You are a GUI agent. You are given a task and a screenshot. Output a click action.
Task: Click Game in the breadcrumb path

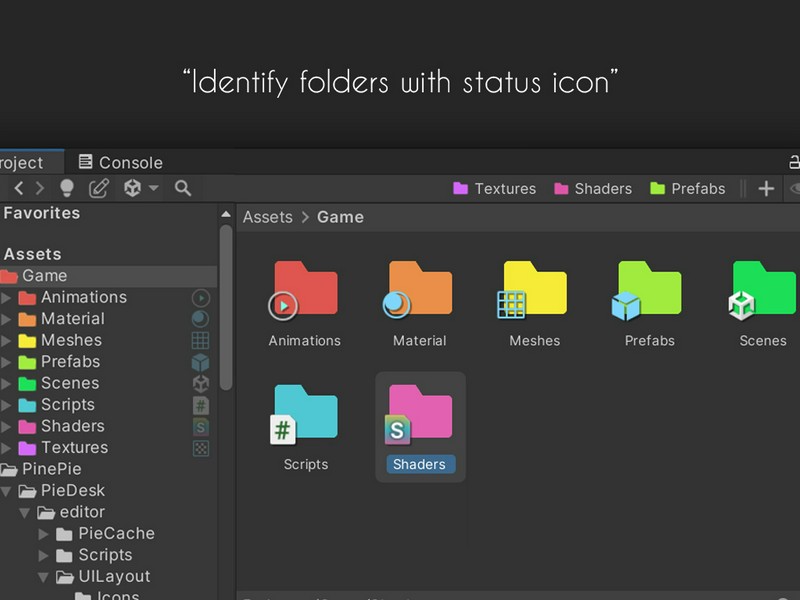pos(340,217)
